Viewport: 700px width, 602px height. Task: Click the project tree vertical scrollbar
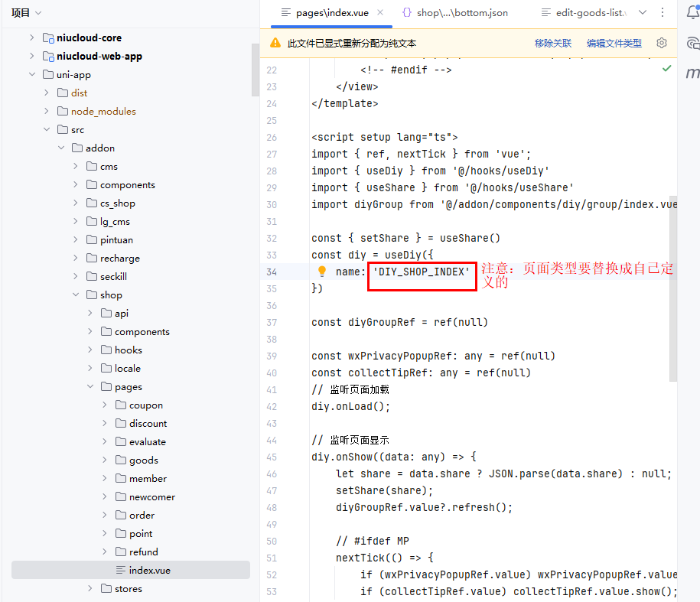[x=256, y=69]
